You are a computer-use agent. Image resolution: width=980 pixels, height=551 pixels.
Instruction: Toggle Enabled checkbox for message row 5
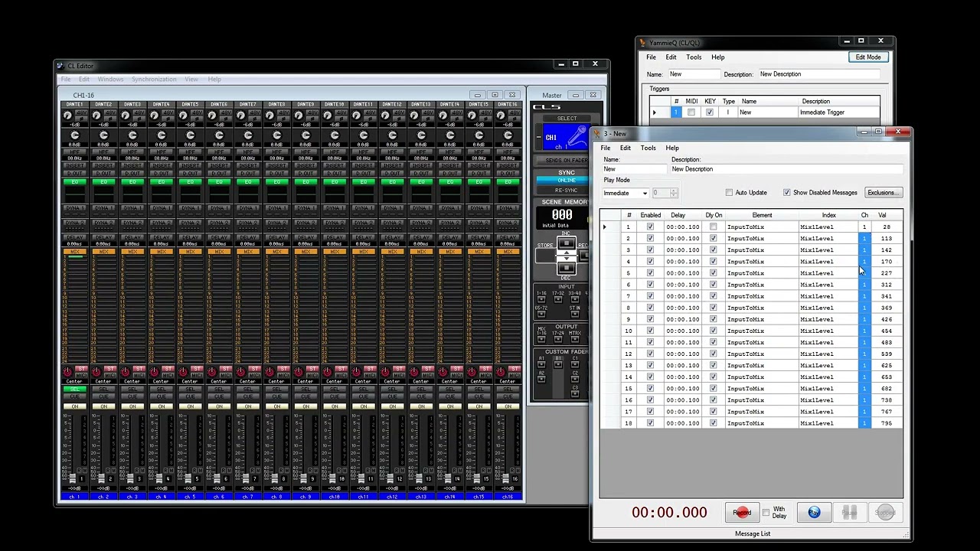pos(650,273)
